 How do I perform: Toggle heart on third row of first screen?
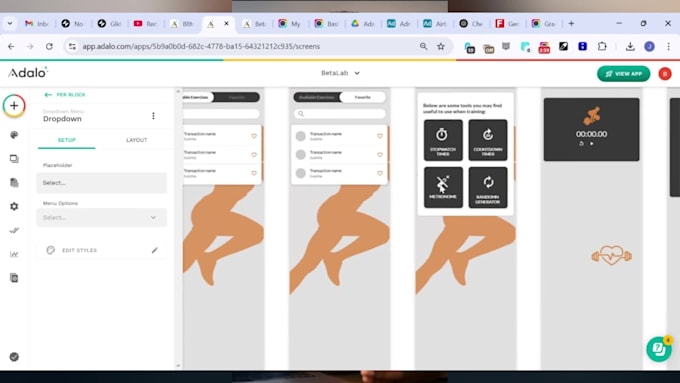[254, 173]
